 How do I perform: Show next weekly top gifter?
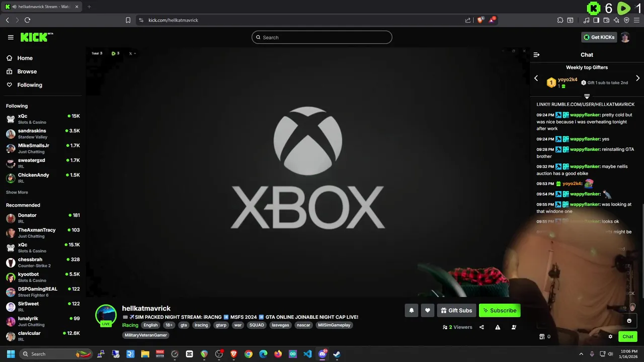coord(637,78)
